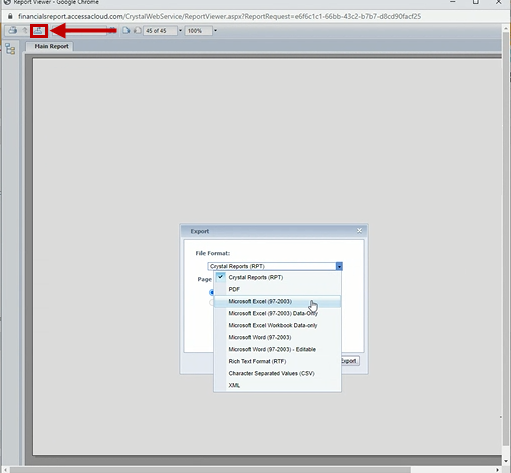
Task: Open the page number dropdown arrow
Action: tap(180, 31)
